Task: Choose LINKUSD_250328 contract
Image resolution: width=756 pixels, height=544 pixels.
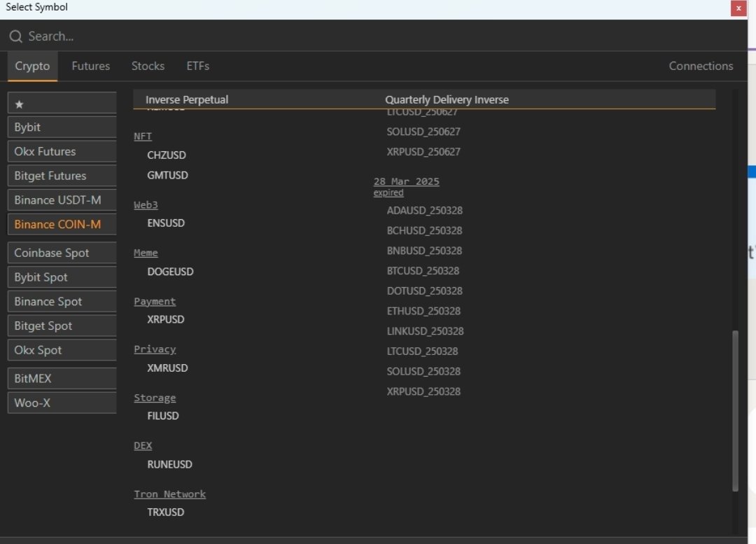Action: click(x=425, y=331)
